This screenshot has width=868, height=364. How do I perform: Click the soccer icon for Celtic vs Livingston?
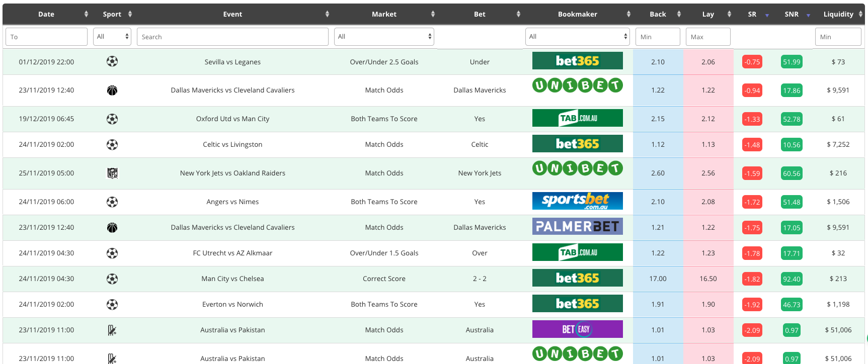(112, 145)
